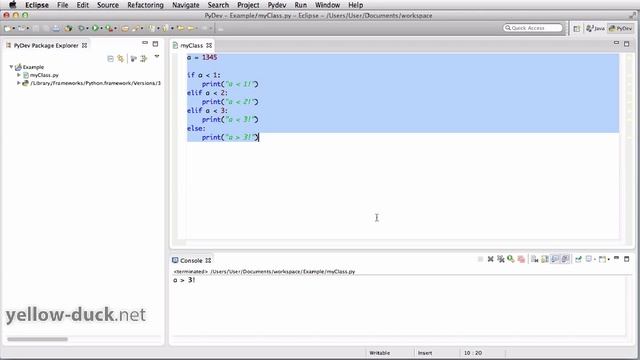The height and width of the screenshot is (360, 640).
Task: Expand the Python framework library node
Action: coord(18,83)
